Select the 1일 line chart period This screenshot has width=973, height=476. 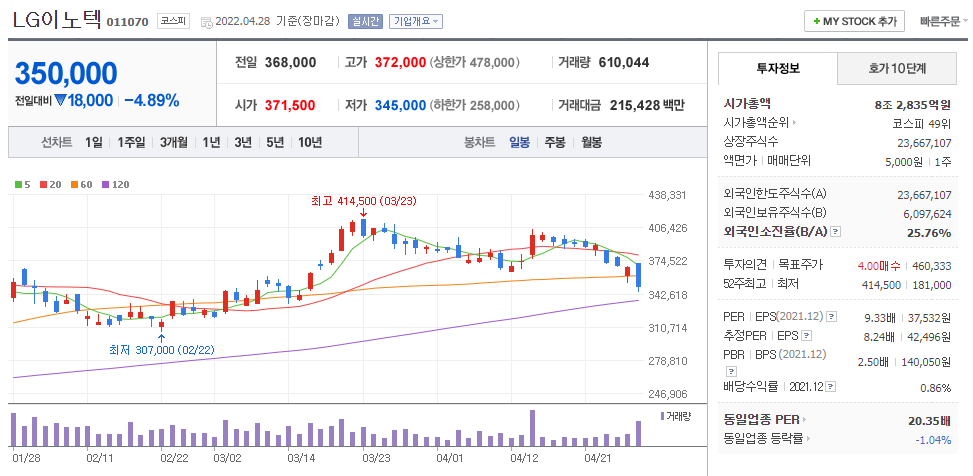(x=94, y=142)
